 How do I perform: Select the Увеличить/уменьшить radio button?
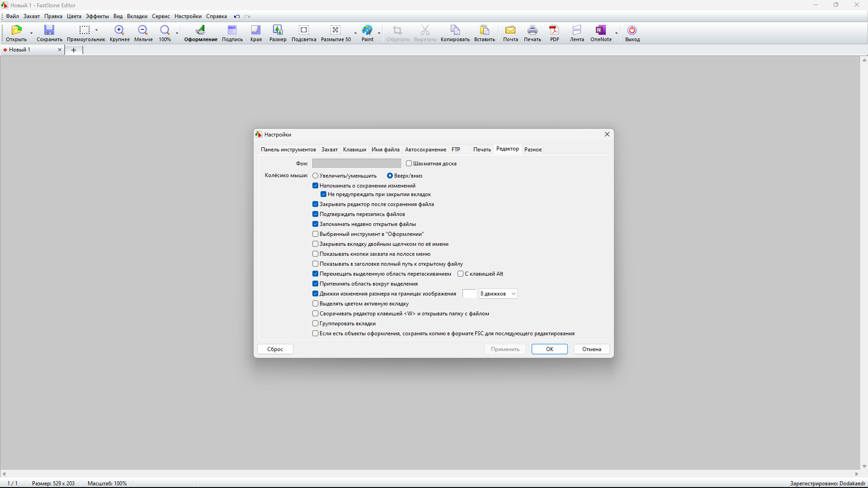316,176
